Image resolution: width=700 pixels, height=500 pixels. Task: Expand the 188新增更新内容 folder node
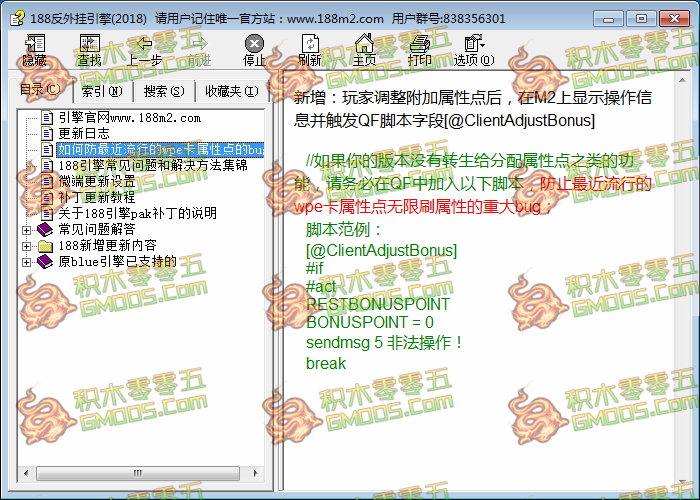[x=26, y=246]
